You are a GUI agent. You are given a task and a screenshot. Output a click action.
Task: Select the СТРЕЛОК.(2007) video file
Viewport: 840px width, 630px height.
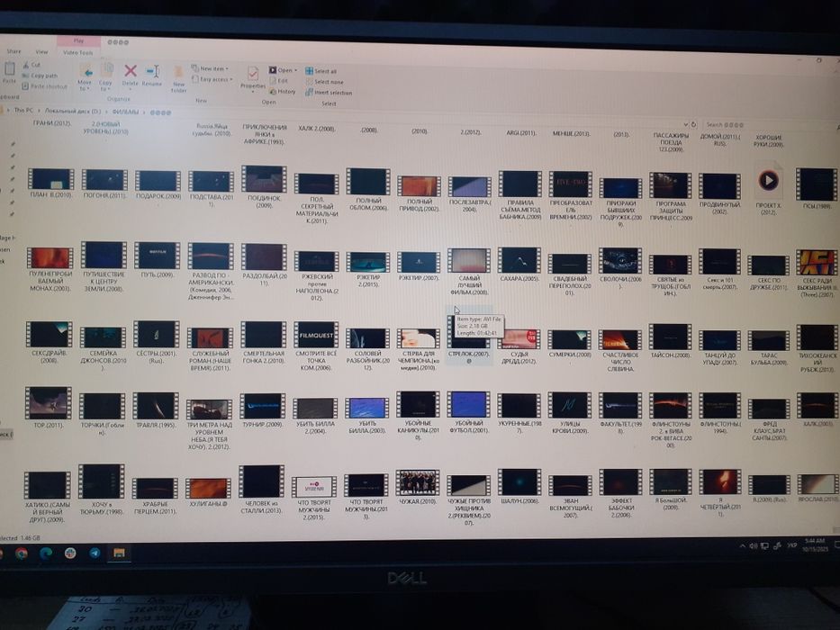[x=469, y=337]
